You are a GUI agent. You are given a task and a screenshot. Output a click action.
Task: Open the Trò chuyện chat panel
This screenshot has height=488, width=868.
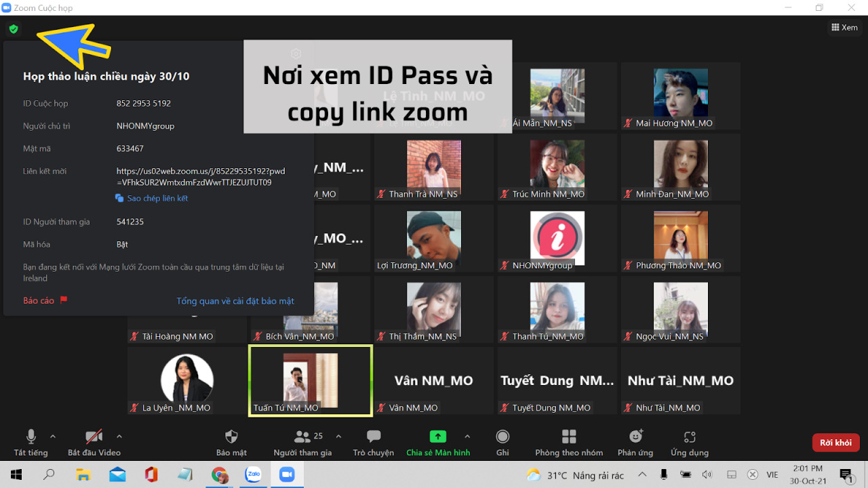coord(373,441)
